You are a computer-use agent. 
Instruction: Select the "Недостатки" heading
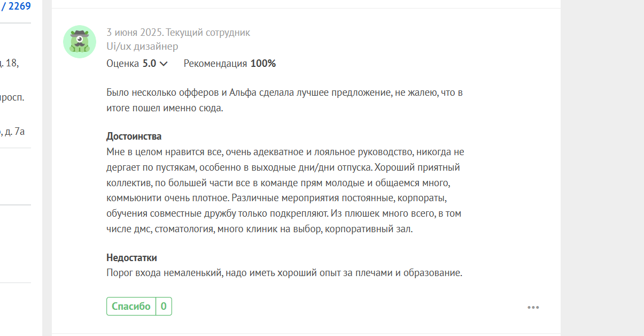[131, 258]
